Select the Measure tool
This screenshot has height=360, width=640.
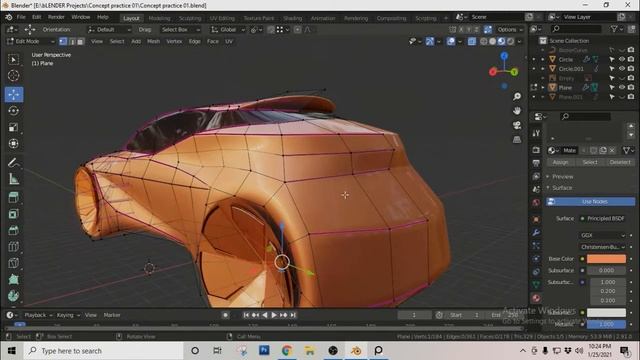click(13, 179)
